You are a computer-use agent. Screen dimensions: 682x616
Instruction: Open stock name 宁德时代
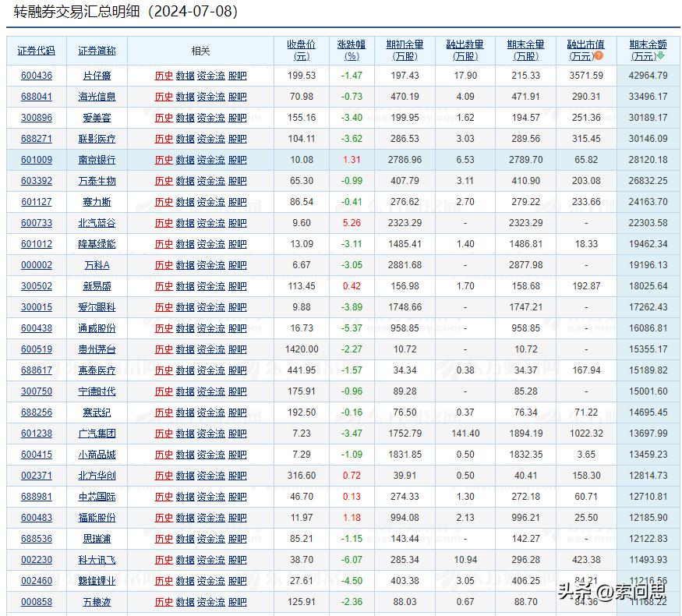(97, 391)
